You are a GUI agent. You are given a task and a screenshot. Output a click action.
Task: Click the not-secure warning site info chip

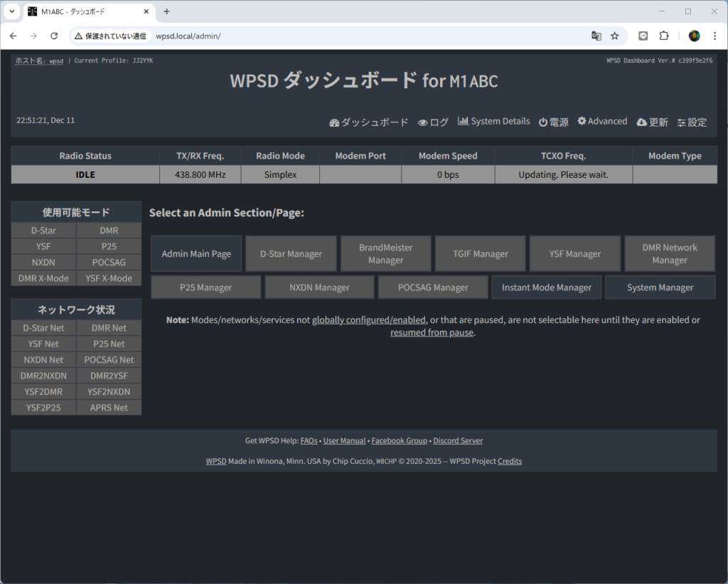tap(110, 36)
